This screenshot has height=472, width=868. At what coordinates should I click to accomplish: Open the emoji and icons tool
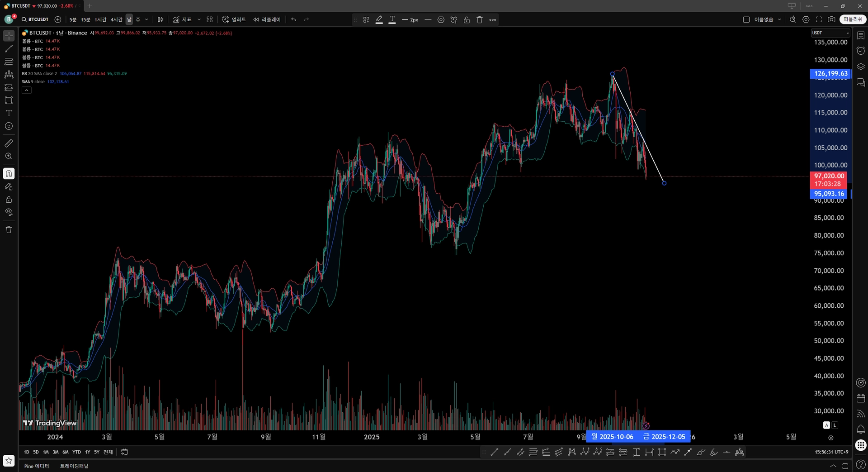pos(9,126)
